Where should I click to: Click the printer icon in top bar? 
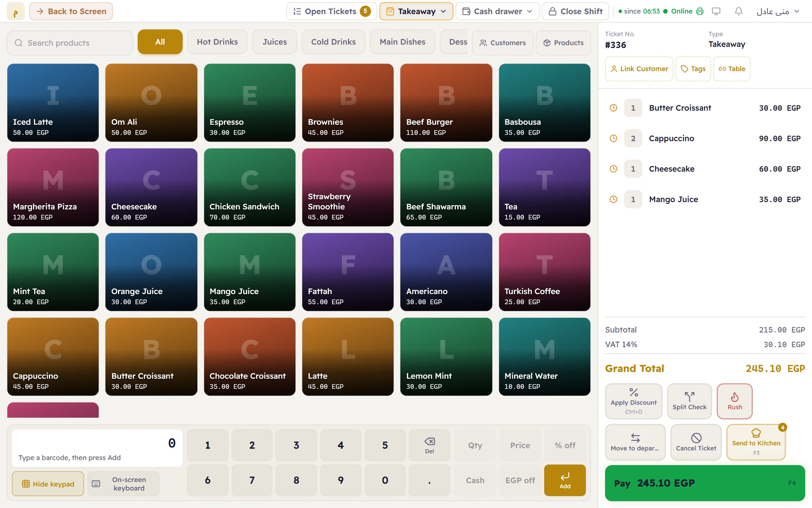700,11
